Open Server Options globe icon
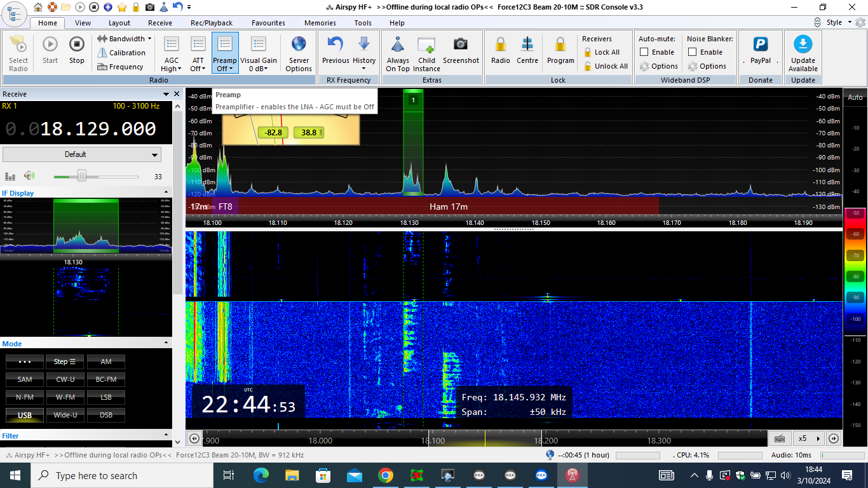This screenshot has width=868, height=488. pos(299,44)
